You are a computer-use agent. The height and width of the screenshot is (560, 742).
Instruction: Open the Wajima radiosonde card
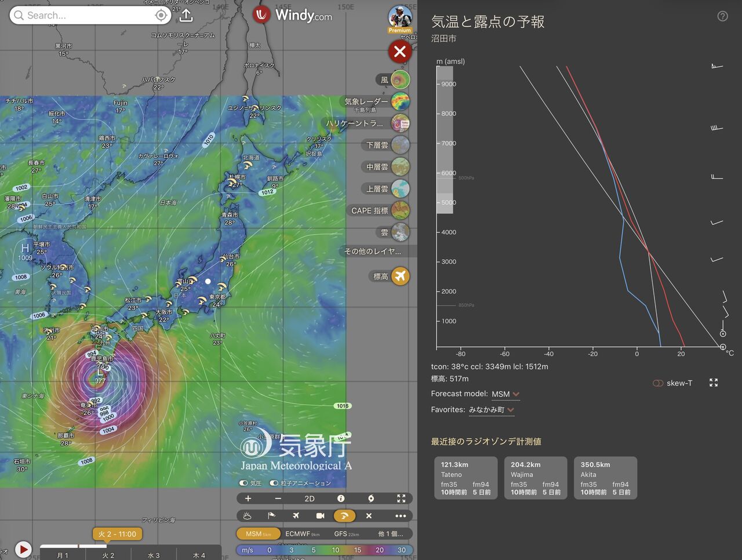(536, 478)
